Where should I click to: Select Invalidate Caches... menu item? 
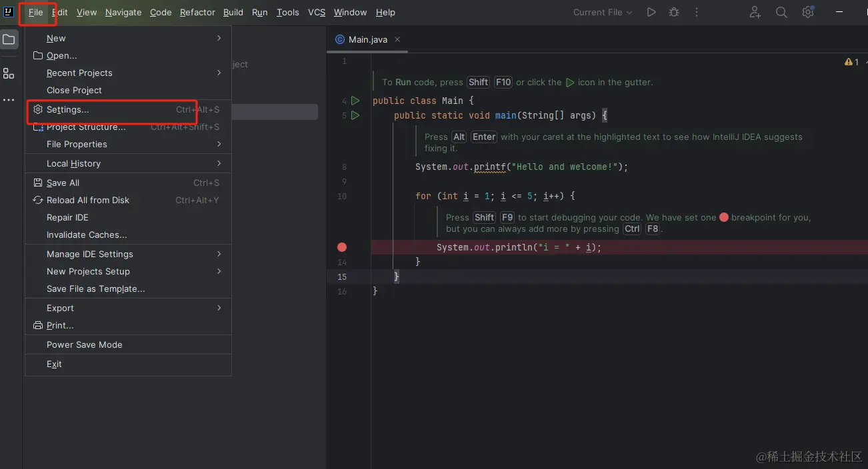[x=128, y=235]
